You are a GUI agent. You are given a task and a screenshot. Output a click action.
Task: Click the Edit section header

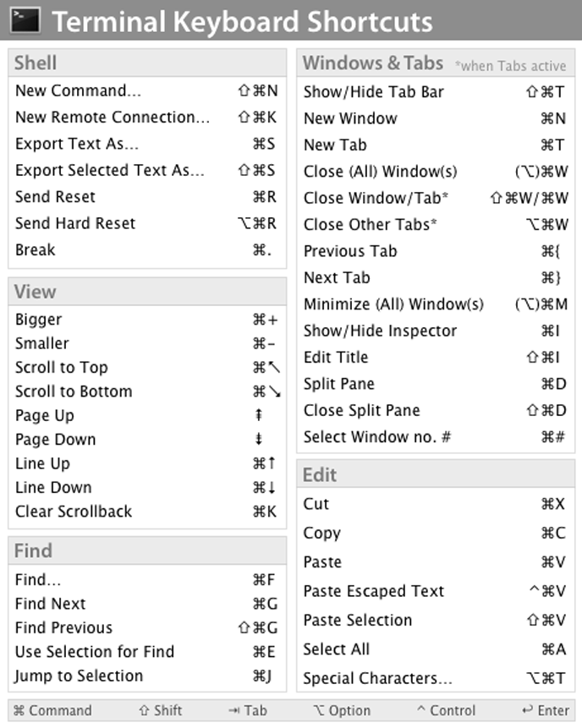[320, 475]
